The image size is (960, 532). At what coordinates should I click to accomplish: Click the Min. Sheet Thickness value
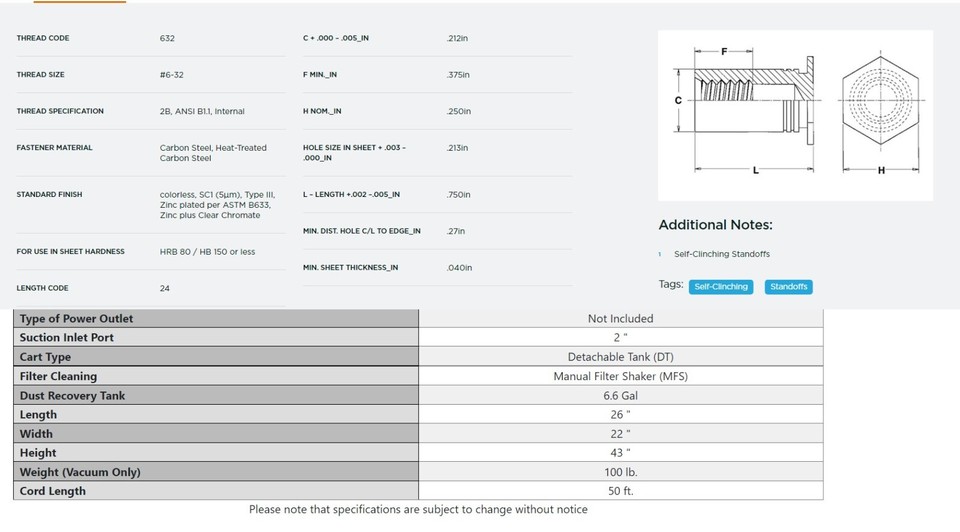point(459,268)
